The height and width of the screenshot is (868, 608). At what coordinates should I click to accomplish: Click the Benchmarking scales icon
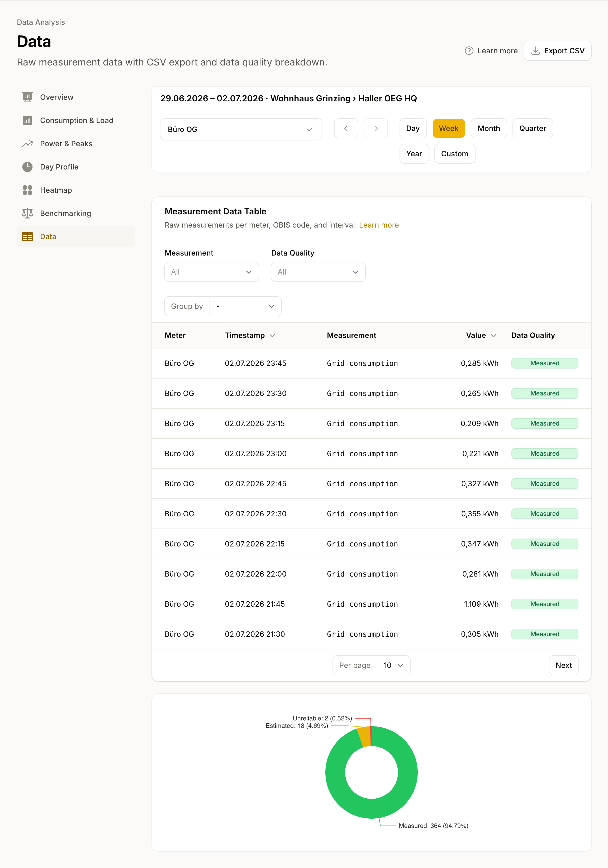[27, 213]
